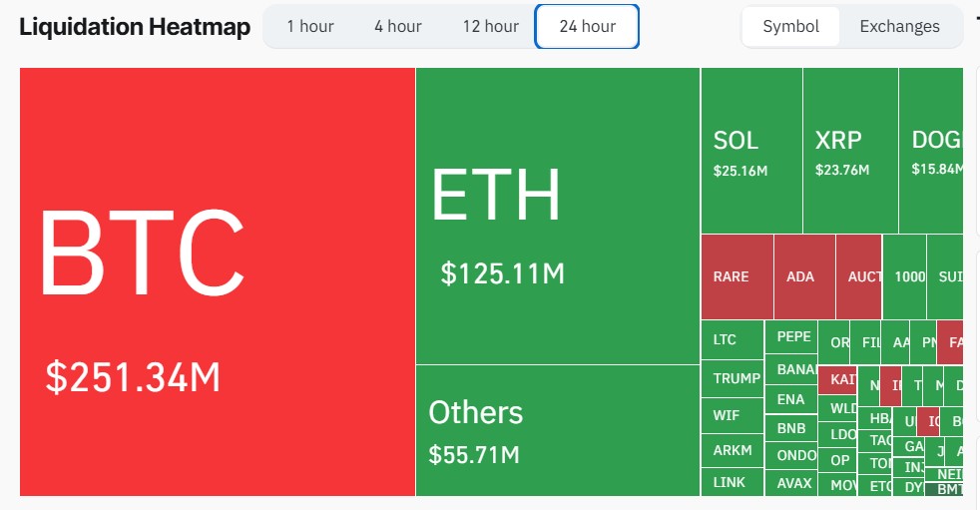Select the BNB heatmap cell
The image size is (980, 510).
[791, 428]
